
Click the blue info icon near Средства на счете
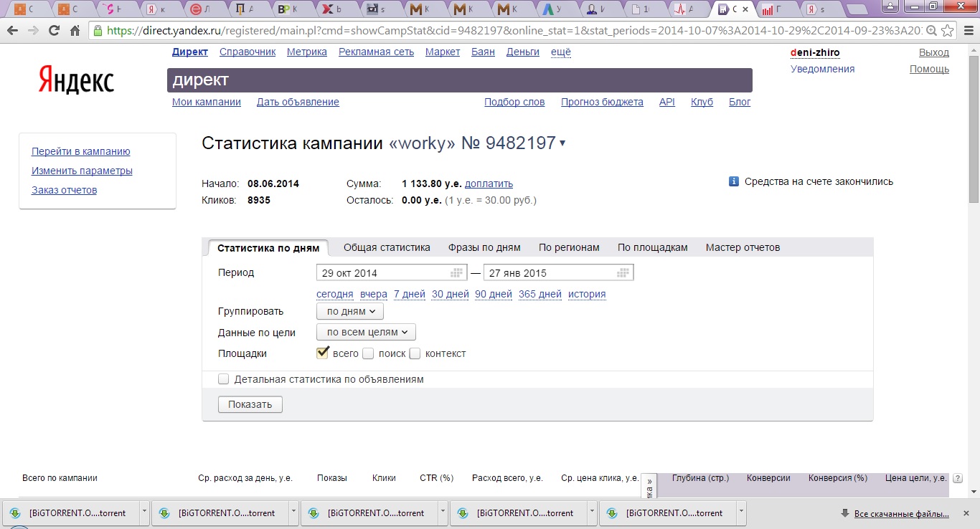click(x=734, y=182)
